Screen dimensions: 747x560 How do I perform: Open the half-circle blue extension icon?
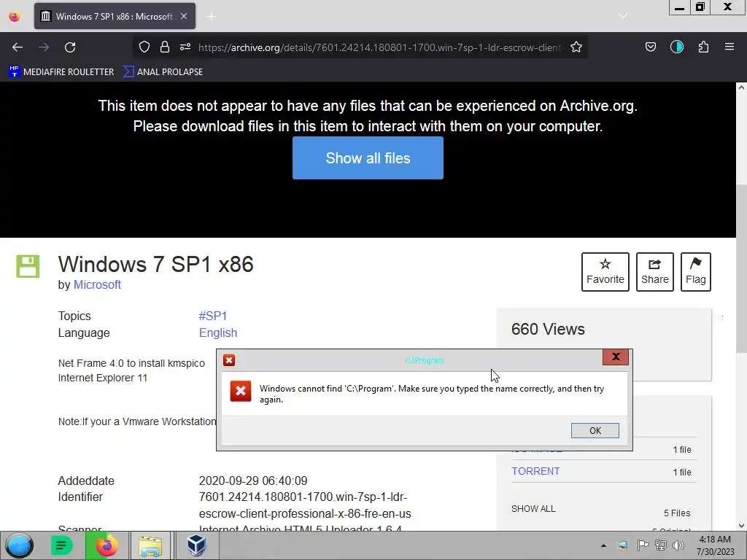[676, 47]
